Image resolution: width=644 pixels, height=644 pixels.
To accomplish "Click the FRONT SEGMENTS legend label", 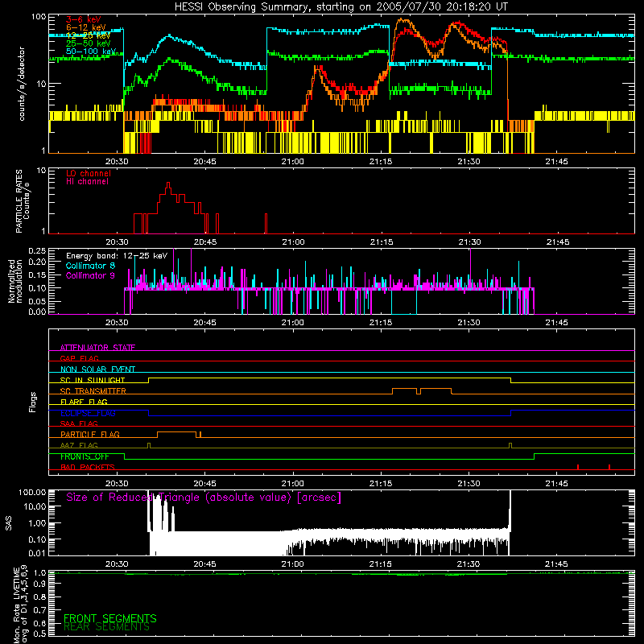I will pyautogui.click(x=110, y=618).
